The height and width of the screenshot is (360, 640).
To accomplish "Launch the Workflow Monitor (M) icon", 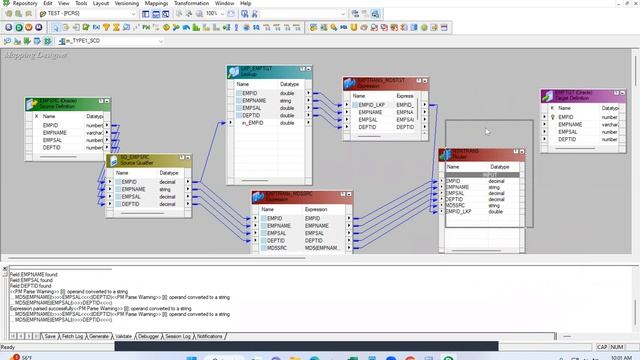I will pyautogui.click(x=38, y=27).
